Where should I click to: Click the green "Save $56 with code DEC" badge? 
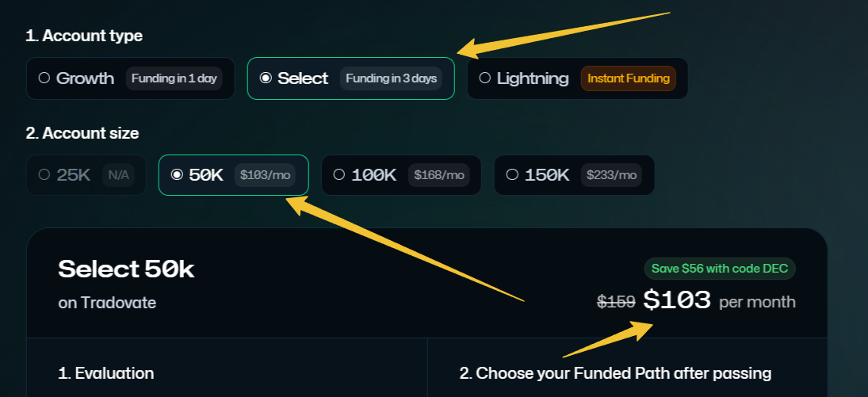tap(720, 268)
